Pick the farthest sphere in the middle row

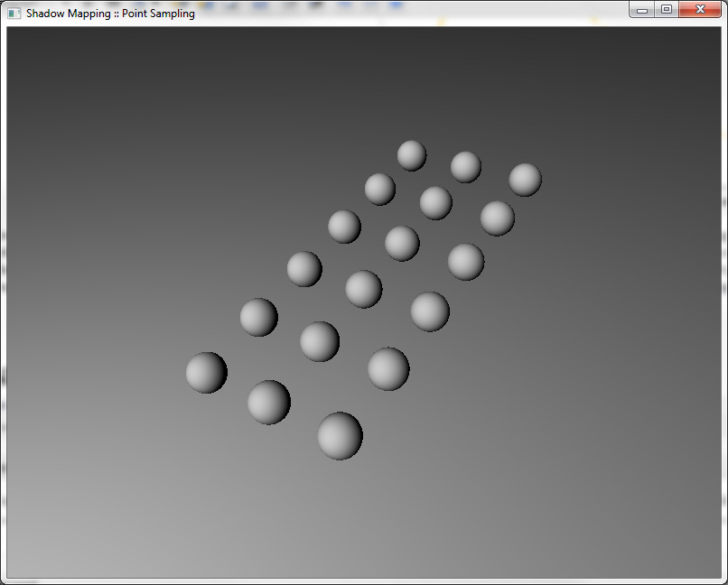466,167
